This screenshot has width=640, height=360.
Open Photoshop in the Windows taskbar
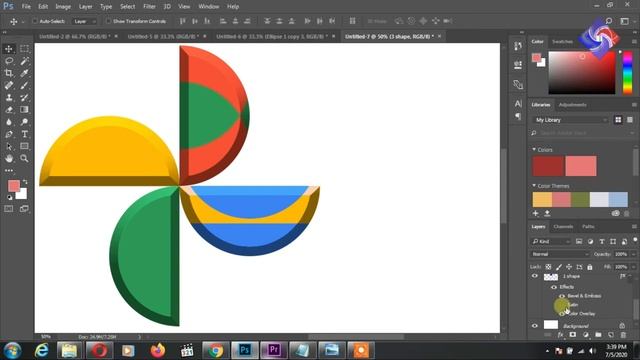click(244, 350)
